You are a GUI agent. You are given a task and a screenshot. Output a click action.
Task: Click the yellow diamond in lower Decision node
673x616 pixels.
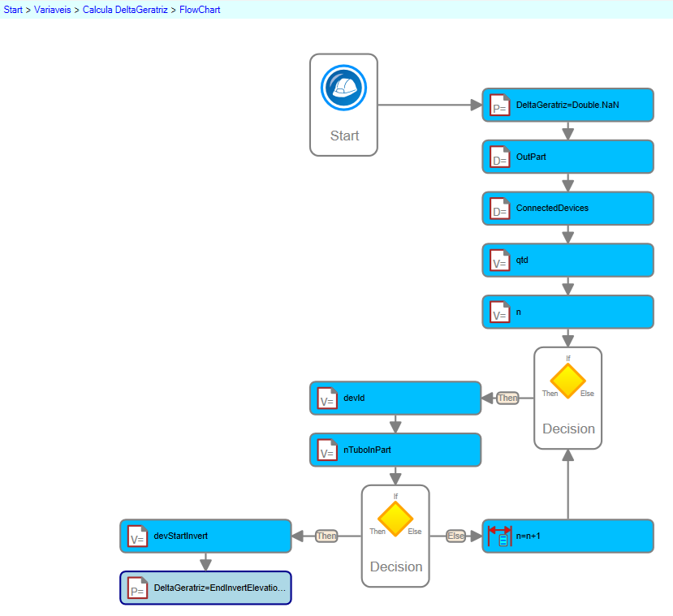(x=395, y=519)
